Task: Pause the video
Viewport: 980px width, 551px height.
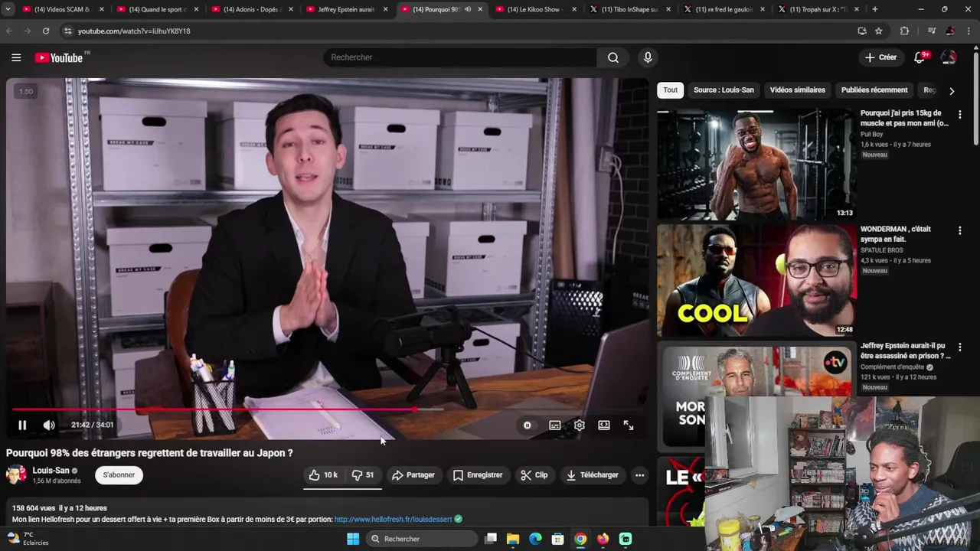Action: point(22,425)
